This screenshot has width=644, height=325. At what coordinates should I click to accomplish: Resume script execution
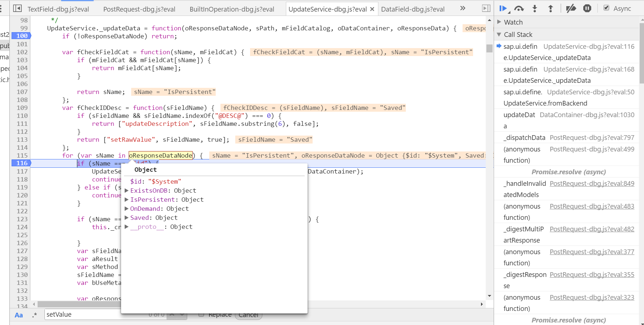click(503, 8)
